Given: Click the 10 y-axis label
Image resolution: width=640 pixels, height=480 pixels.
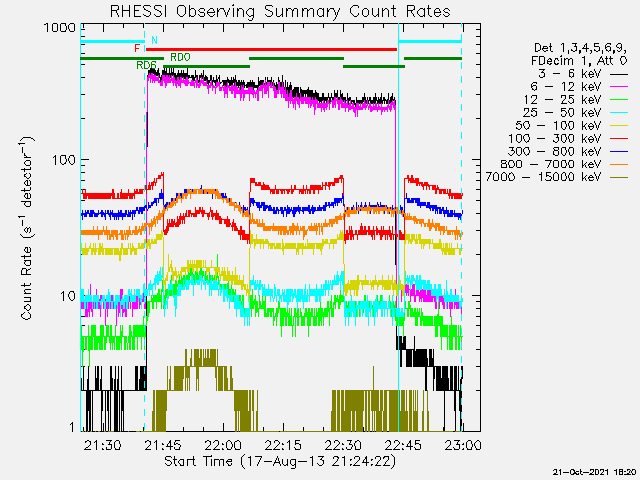Looking at the screenshot, I should tap(68, 295).
